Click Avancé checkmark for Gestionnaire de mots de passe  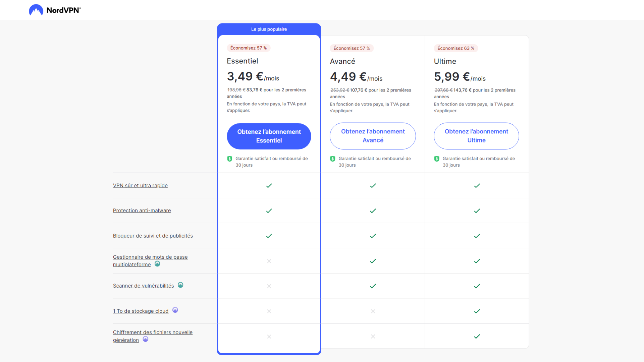[x=373, y=261]
